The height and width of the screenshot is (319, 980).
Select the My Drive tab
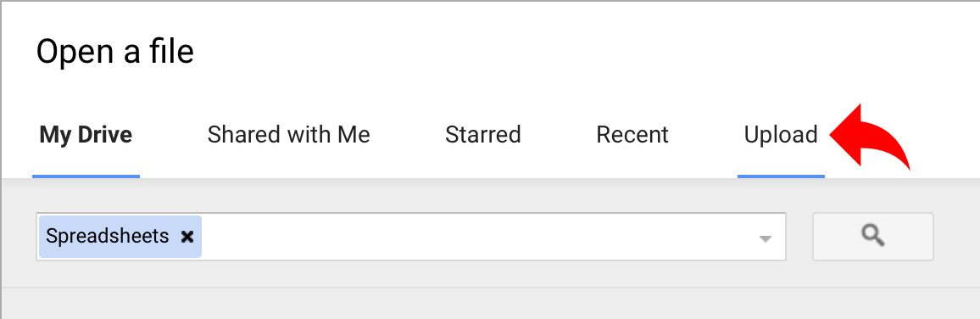coord(86,135)
